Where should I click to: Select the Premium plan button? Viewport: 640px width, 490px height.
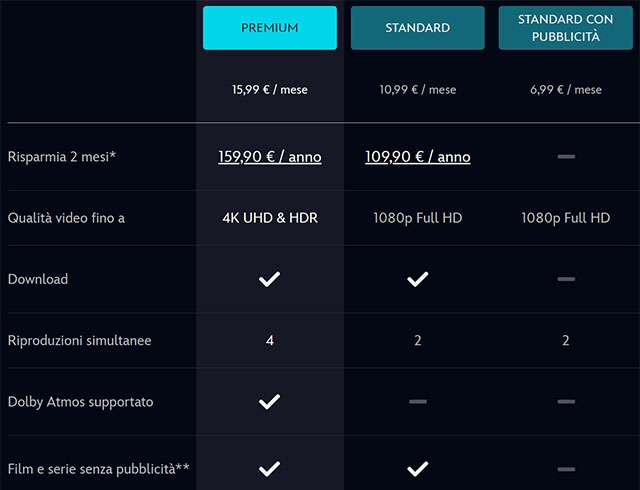(x=270, y=28)
